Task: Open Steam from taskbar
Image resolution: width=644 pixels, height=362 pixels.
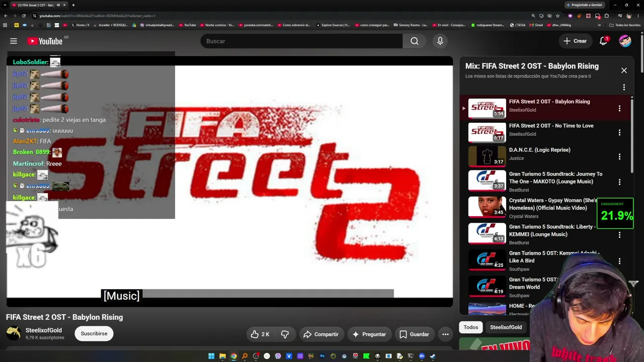Action: (433, 356)
